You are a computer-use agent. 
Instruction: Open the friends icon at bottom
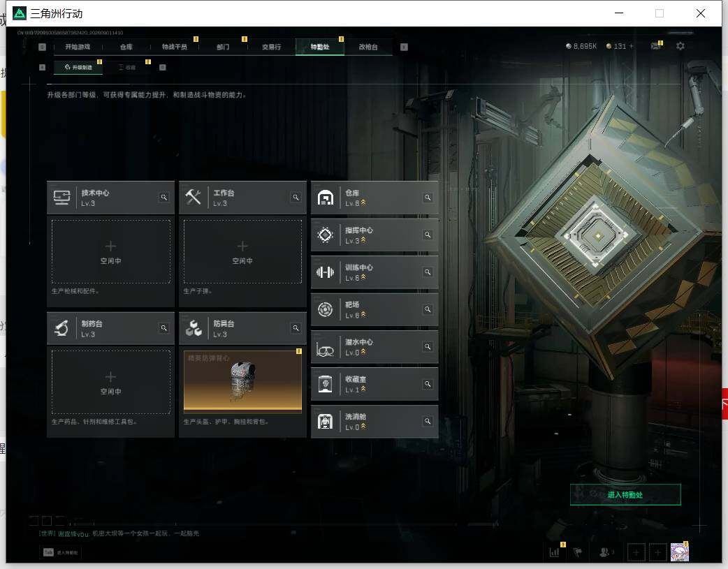(x=605, y=552)
